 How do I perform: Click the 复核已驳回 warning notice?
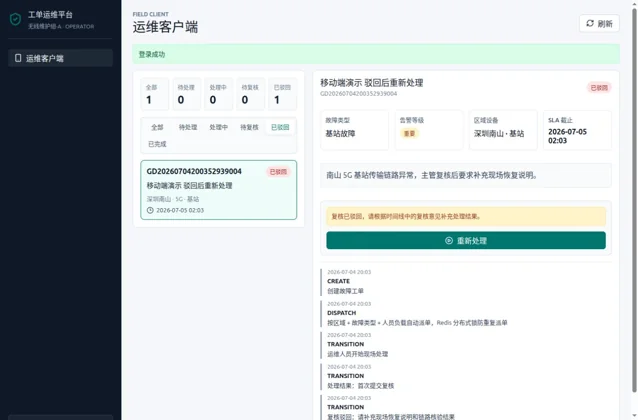coord(466,216)
